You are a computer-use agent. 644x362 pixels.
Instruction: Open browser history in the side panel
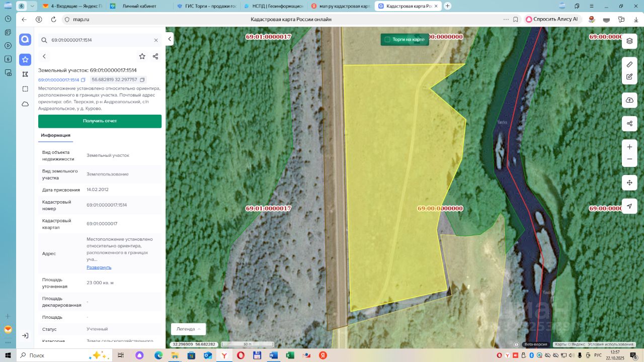8,19
